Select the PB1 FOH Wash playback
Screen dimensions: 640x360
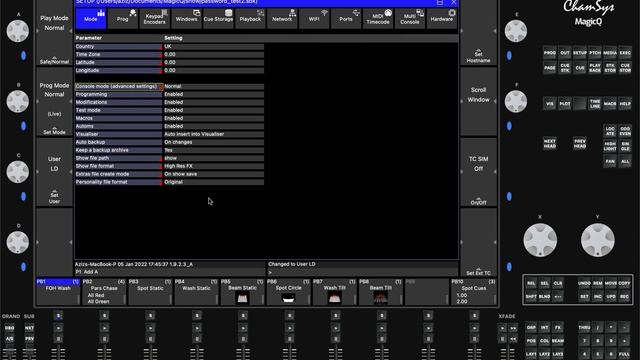tap(58, 292)
